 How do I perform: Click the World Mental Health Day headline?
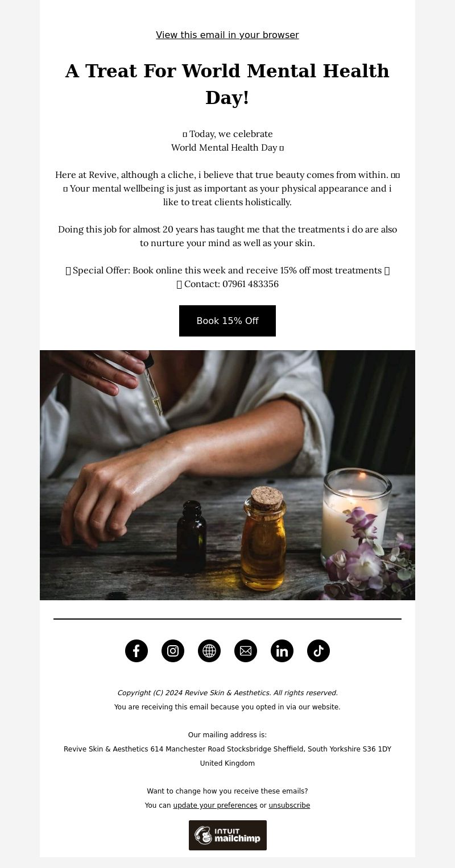227,84
